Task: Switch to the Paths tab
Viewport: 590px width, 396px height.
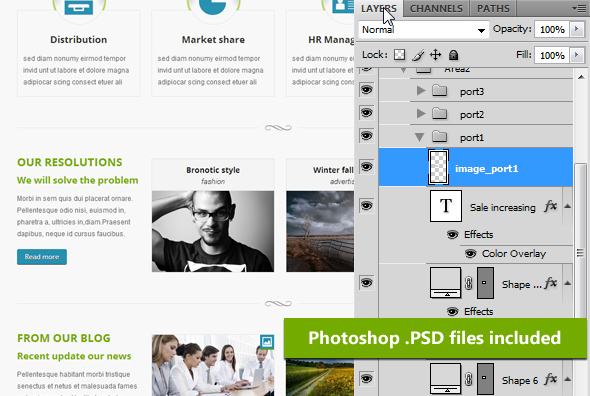Action: (493, 8)
